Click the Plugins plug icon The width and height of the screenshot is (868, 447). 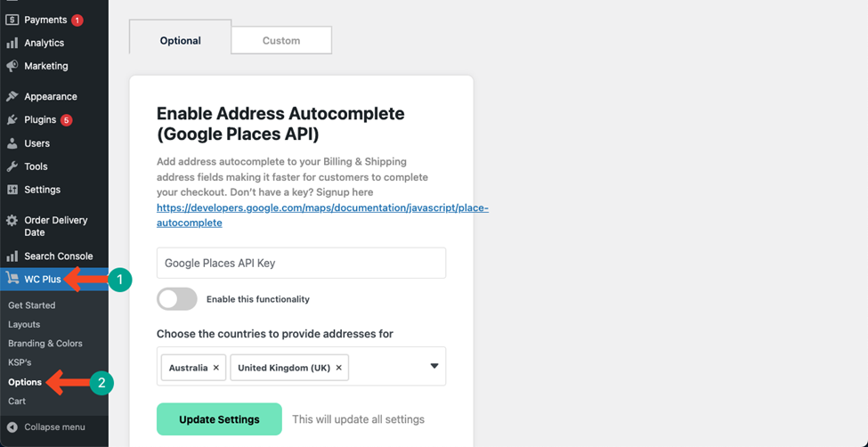[x=12, y=119]
